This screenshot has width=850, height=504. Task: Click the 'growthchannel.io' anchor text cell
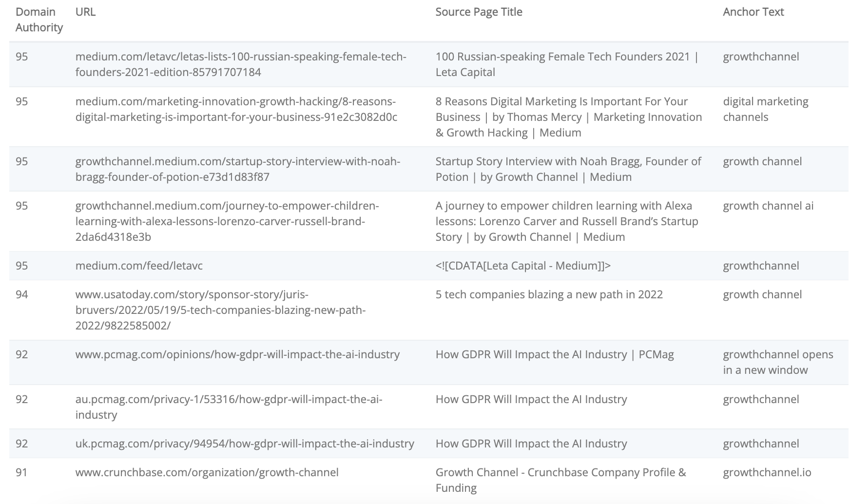[767, 472]
